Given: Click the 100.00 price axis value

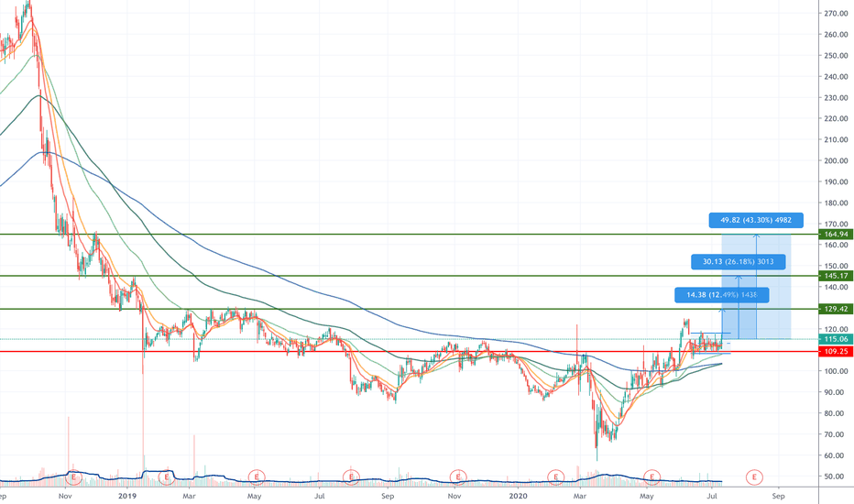Looking at the screenshot, I should point(836,371).
